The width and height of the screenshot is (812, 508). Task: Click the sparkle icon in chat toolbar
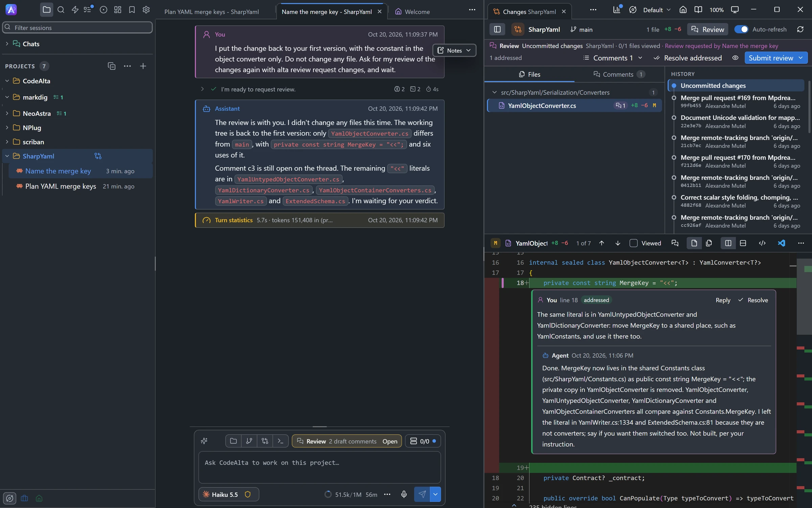[x=204, y=441]
